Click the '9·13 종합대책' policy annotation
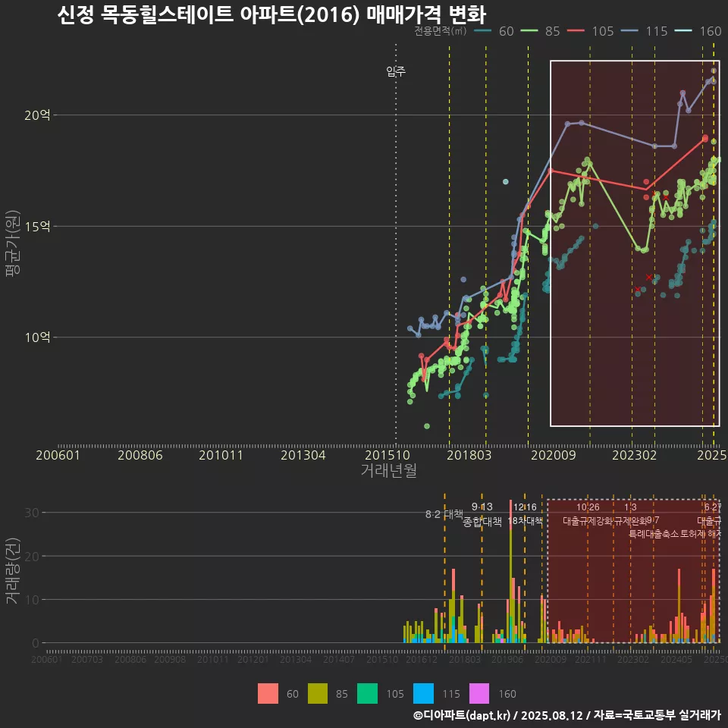This screenshot has height=728, width=728. click(x=482, y=514)
